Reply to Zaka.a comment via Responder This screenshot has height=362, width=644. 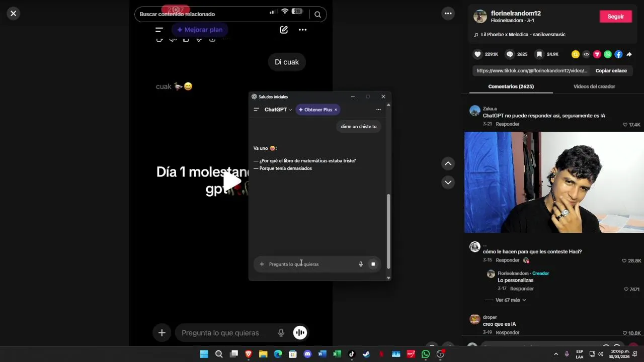click(507, 124)
